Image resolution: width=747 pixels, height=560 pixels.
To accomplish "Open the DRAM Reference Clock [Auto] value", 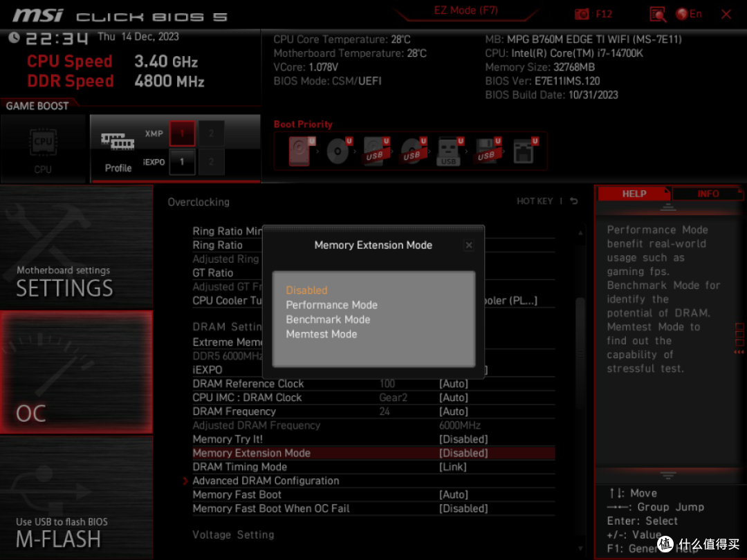I will (x=454, y=384).
